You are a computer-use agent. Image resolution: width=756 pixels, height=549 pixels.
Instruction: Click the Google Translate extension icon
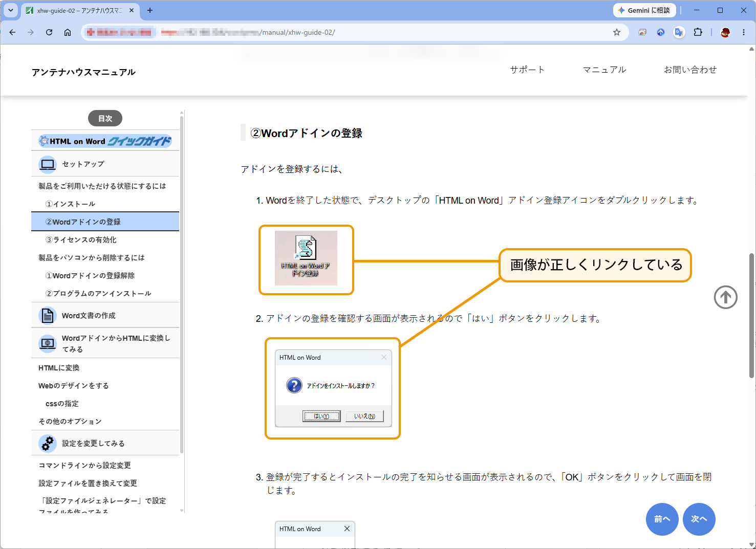(x=679, y=32)
